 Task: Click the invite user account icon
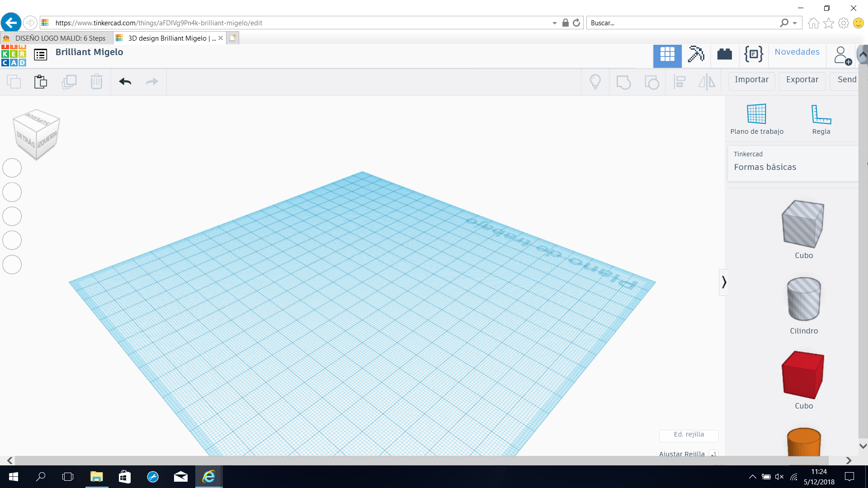pyautogui.click(x=843, y=56)
